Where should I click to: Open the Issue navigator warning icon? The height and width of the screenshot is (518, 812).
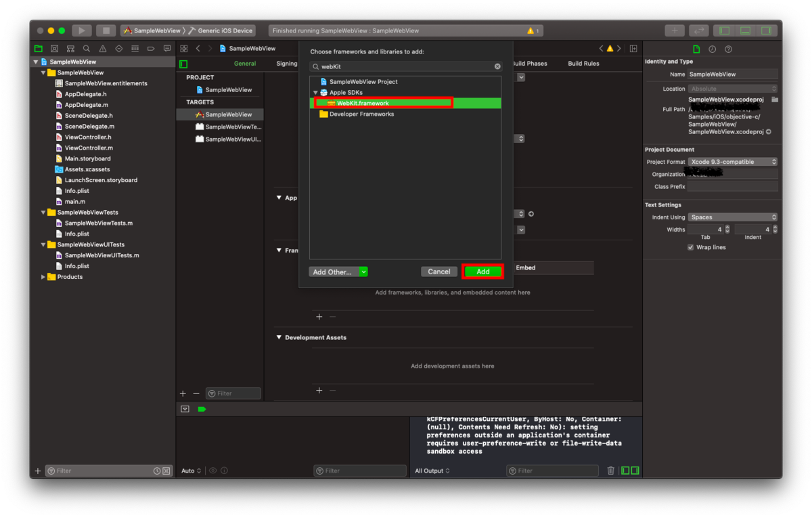(103, 49)
